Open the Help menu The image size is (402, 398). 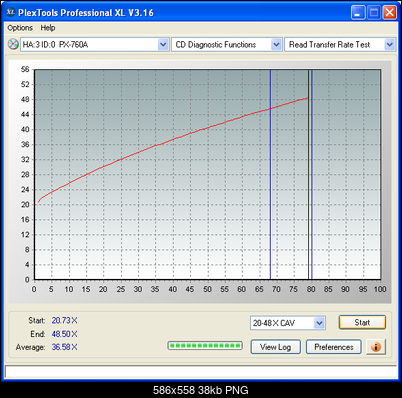48,28
